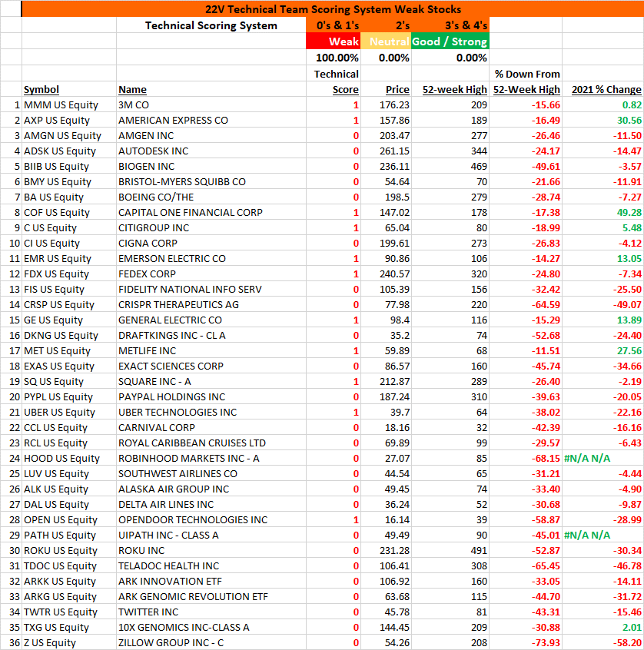Screen dimensions: 644x650
Task: Select 'EXACT SCIENCES CORP' name cell
Action: tap(211, 366)
